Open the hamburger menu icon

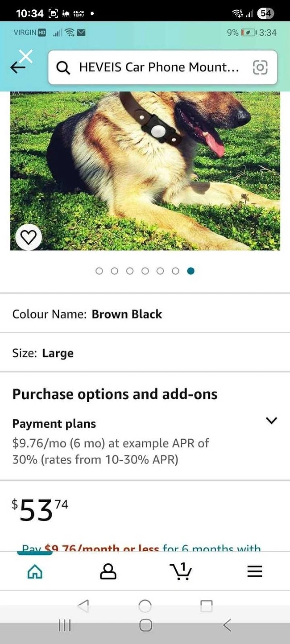point(255,572)
